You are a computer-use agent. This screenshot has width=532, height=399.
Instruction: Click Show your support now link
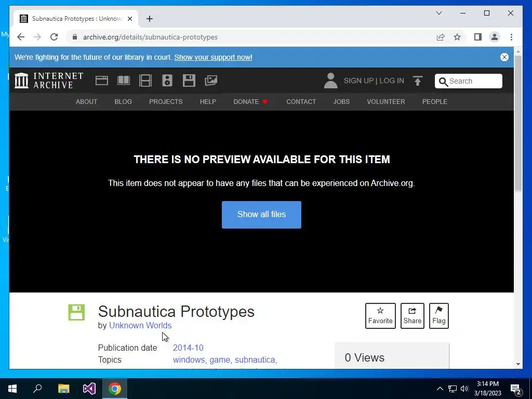click(x=214, y=57)
